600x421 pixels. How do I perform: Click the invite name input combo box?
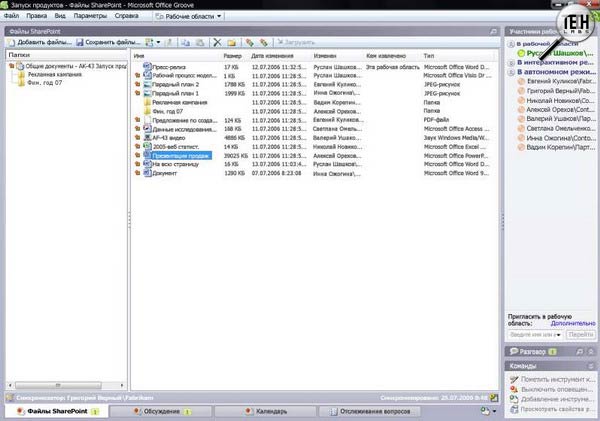pyautogui.click(x=535, y=335)
